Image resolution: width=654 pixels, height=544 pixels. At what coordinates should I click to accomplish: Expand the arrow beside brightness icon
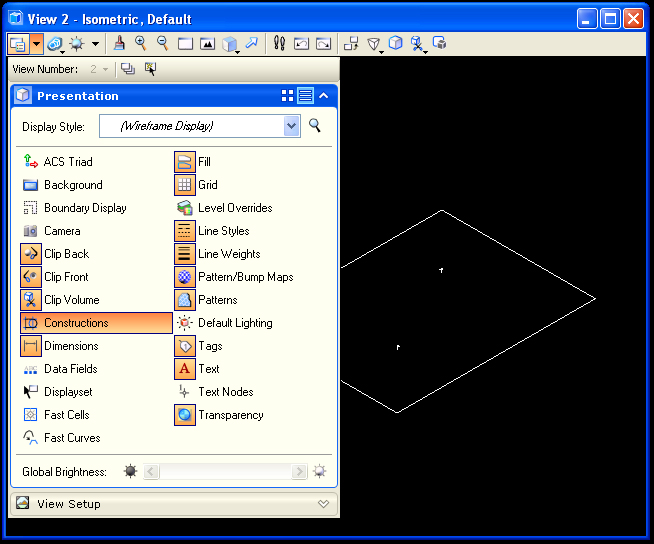96,44
